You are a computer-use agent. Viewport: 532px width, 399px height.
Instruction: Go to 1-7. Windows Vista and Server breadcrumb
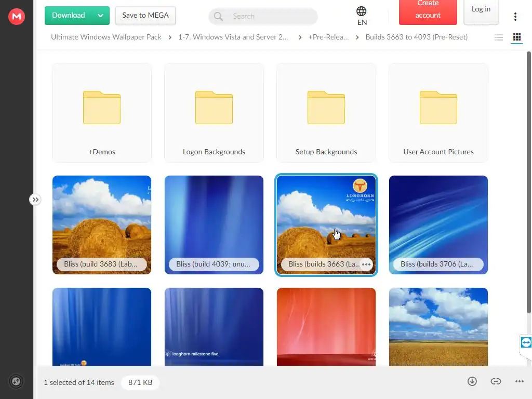point(233,37)
